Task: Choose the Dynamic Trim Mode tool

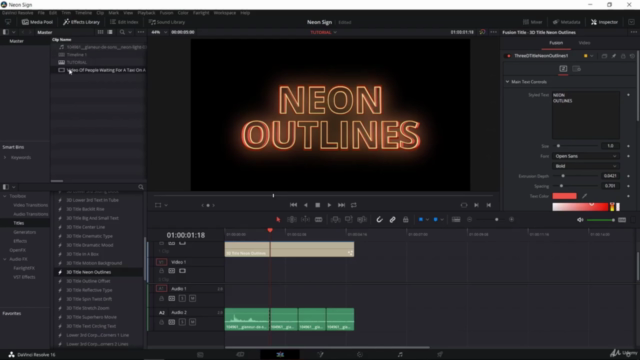Action: pos(305,220)
